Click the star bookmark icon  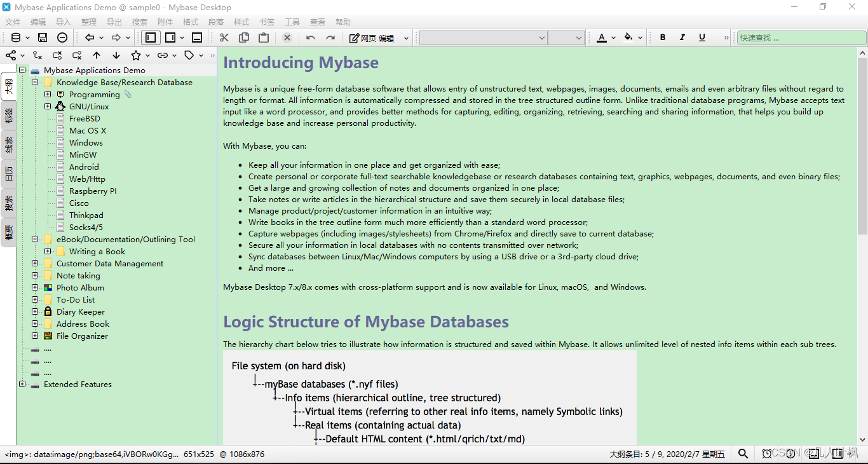(x=136, y=55)
